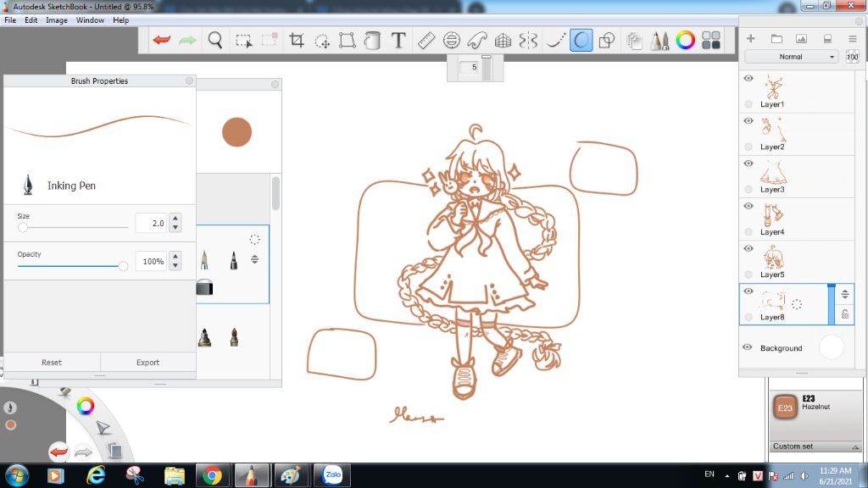
Task: Click the Export button
Action: (148, 363)
